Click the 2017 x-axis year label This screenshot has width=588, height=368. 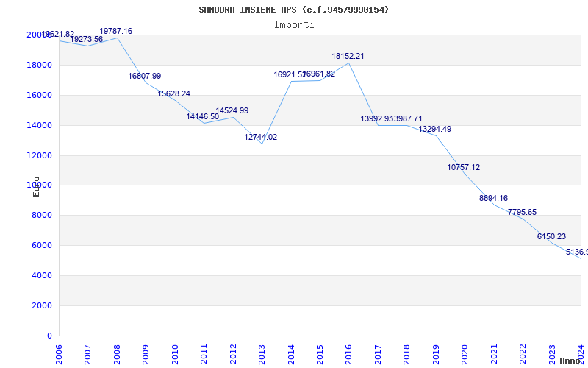pos(378,354)
